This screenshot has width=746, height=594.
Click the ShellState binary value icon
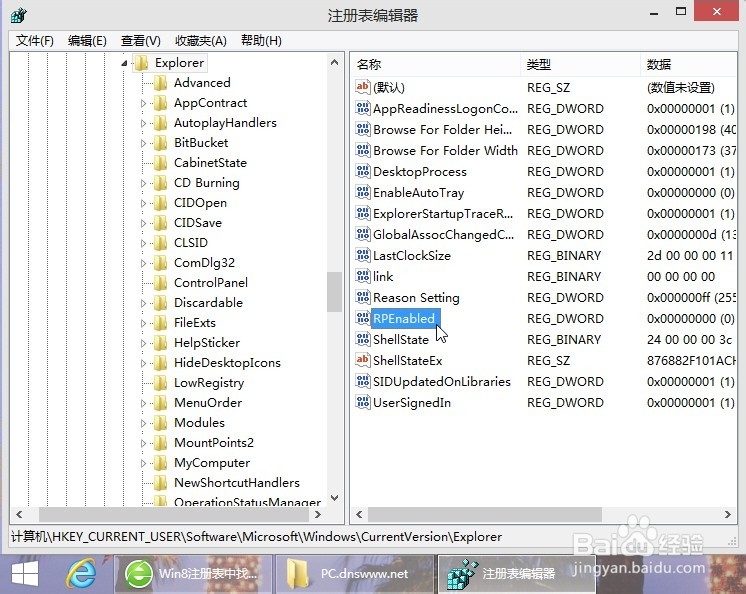363,339
